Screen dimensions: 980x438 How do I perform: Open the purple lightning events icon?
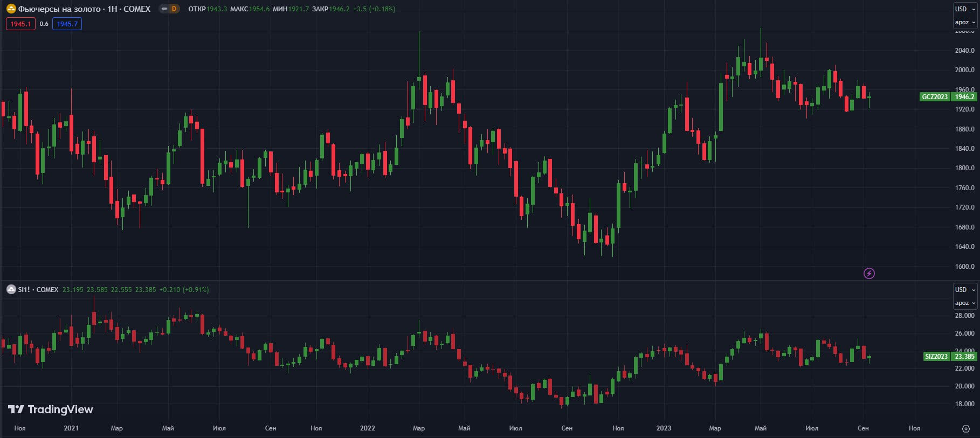coord(869,273)
